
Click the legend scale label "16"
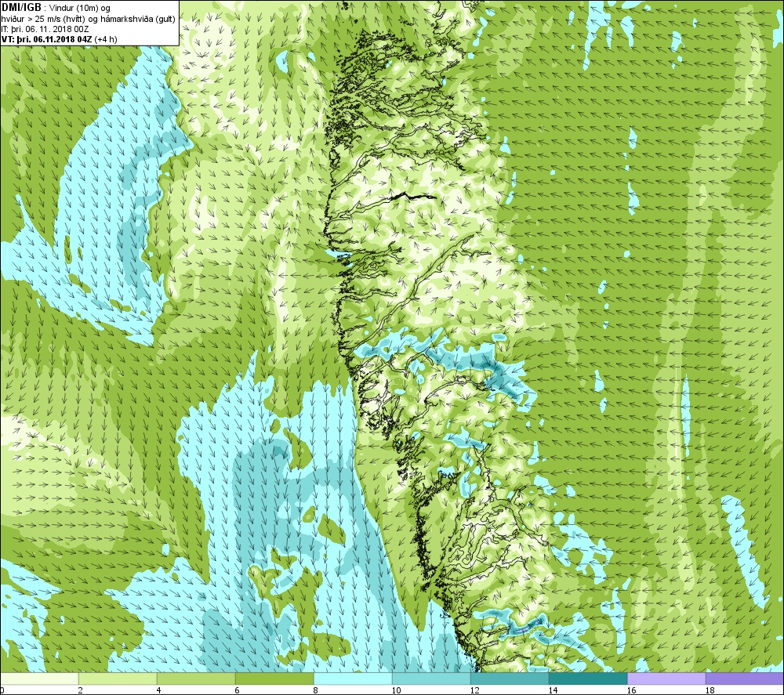631,690
